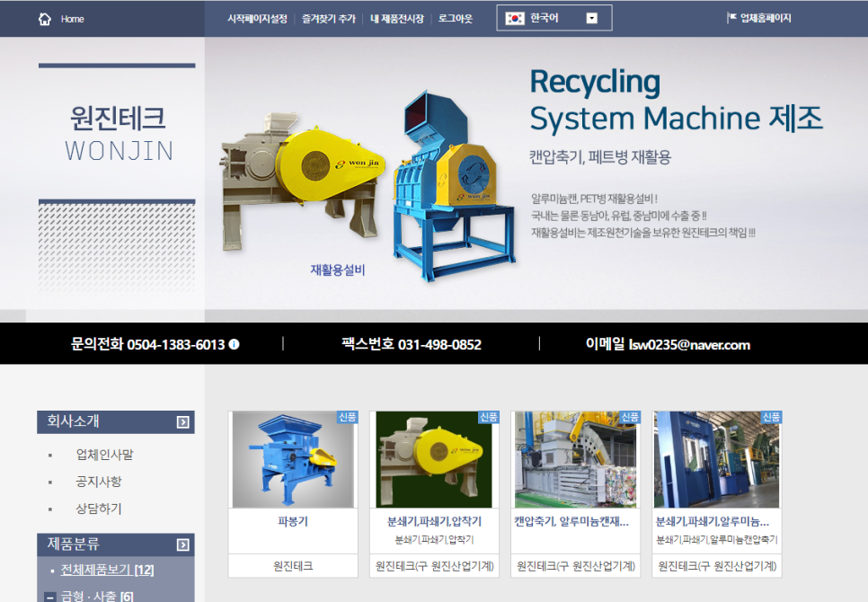
Task: Click fax number 031-498-0852
Action: 439,345
